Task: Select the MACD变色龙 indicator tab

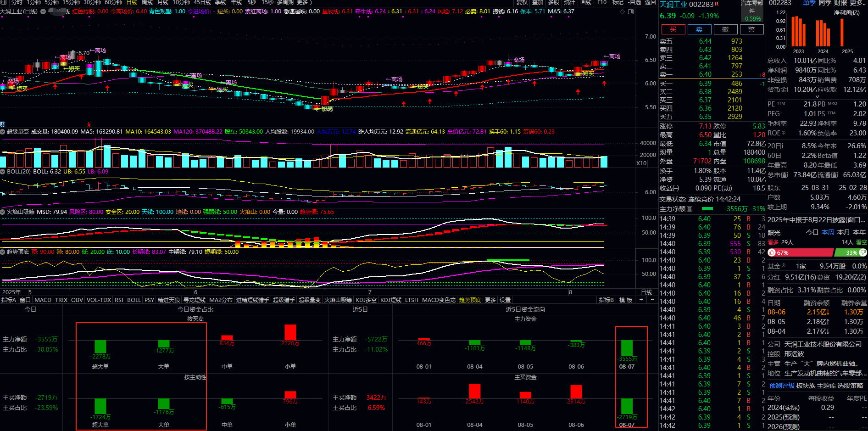Action: click(x=439, y=300)
